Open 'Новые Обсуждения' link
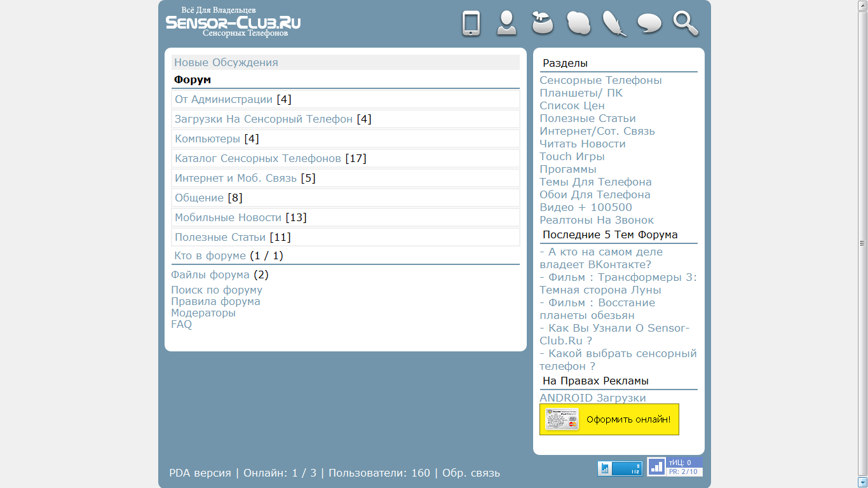The height and width of the screenshot is (488, 868). click(226, 62)
